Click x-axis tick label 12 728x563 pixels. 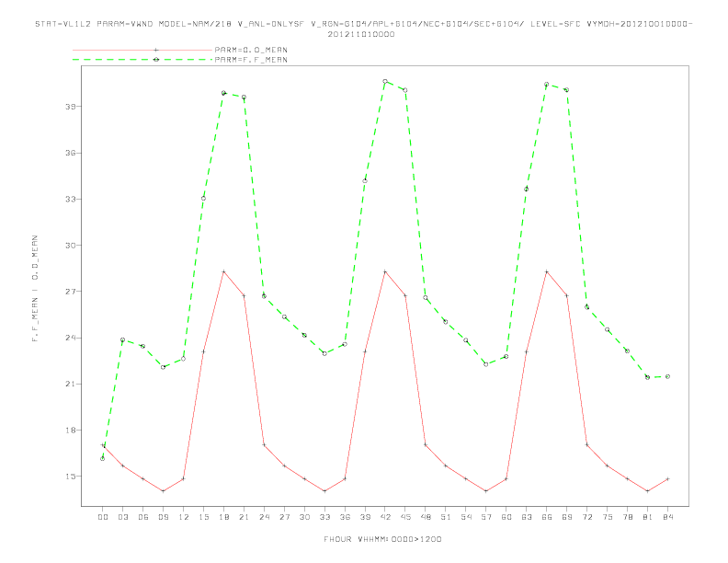point(184,517)
